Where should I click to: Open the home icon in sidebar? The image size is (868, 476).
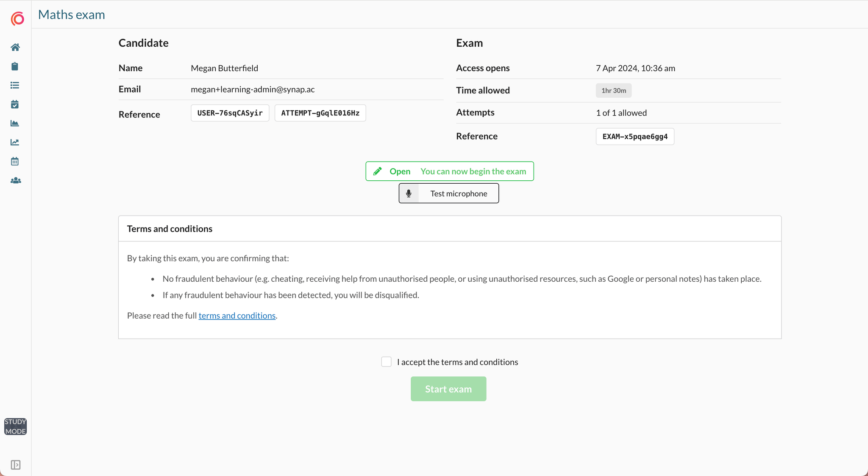click(15, 47)
